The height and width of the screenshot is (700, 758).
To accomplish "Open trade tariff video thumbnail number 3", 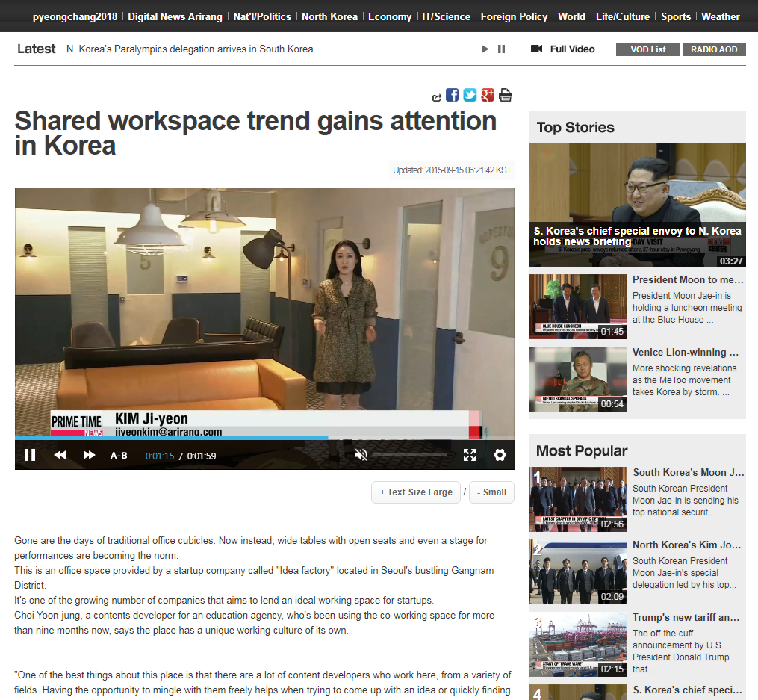I will pos(578,645).
